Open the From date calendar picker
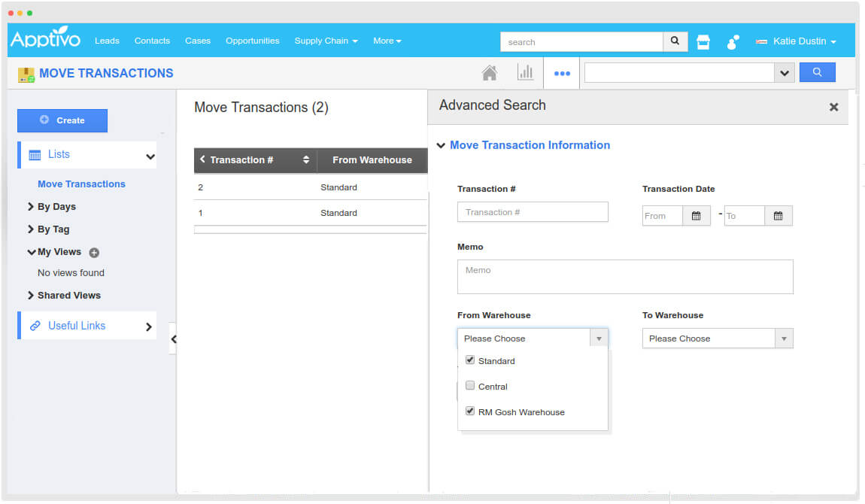The height and width of the screenshot is (504, 865). point(696,216)
